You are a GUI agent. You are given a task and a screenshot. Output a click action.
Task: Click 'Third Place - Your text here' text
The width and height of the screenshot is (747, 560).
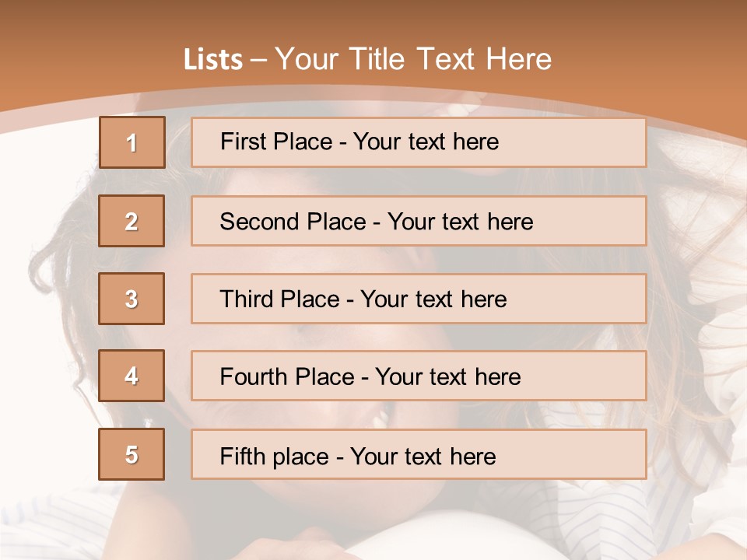coord(363,299)
